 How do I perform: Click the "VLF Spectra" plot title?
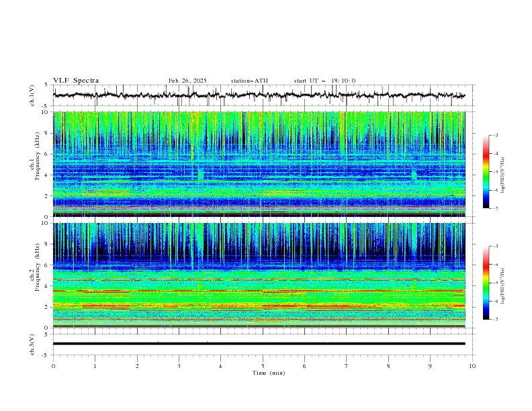pos(76,81)
